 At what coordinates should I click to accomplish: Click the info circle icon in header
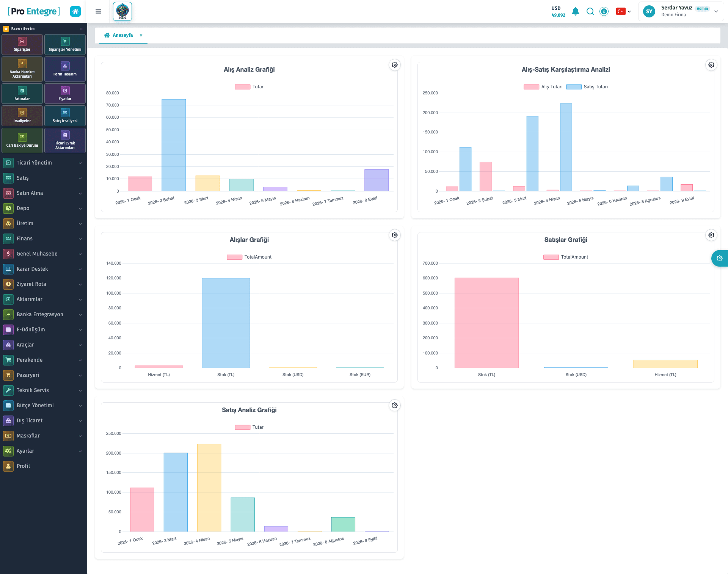(604, 11)
